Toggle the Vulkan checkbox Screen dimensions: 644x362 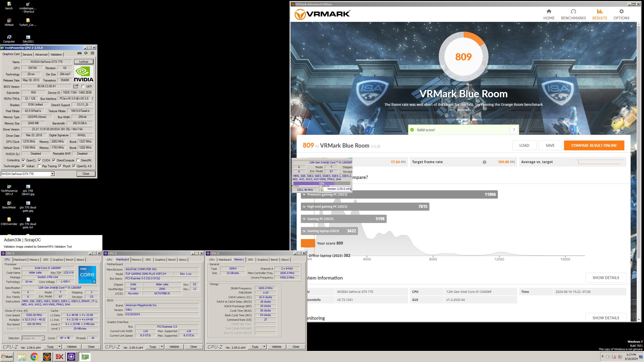click(x=23, y=166)
